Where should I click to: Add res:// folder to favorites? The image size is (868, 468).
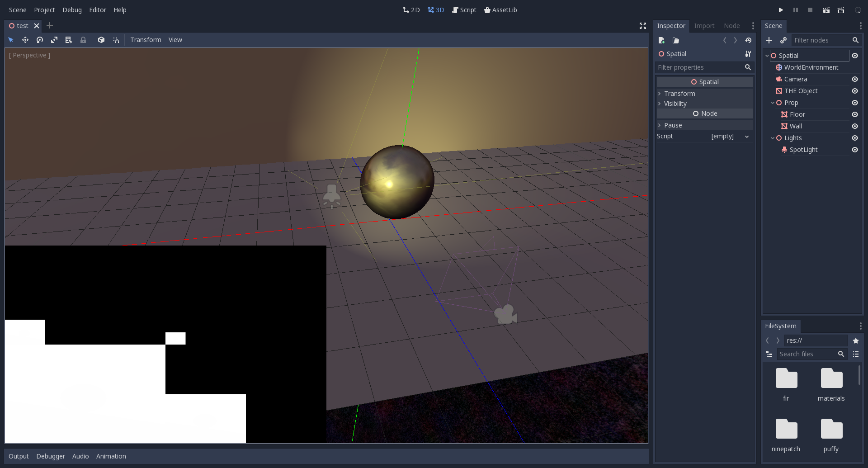tap(856, 340)
